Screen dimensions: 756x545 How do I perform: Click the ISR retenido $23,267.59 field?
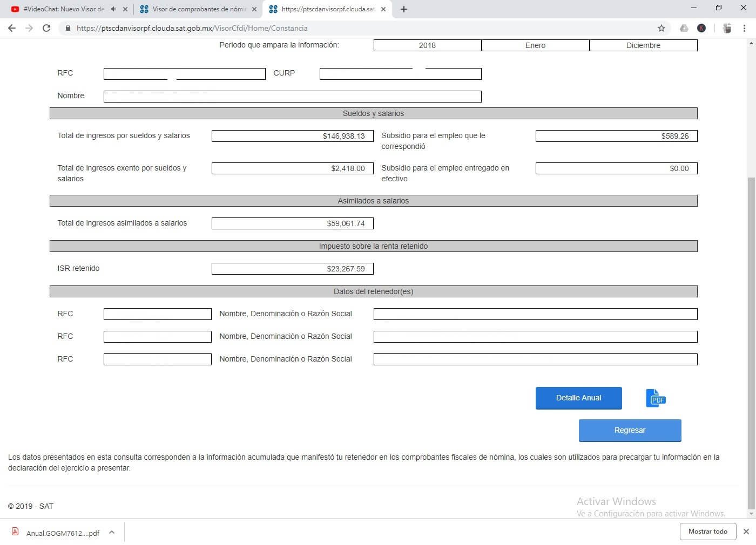tap(292, 269)
